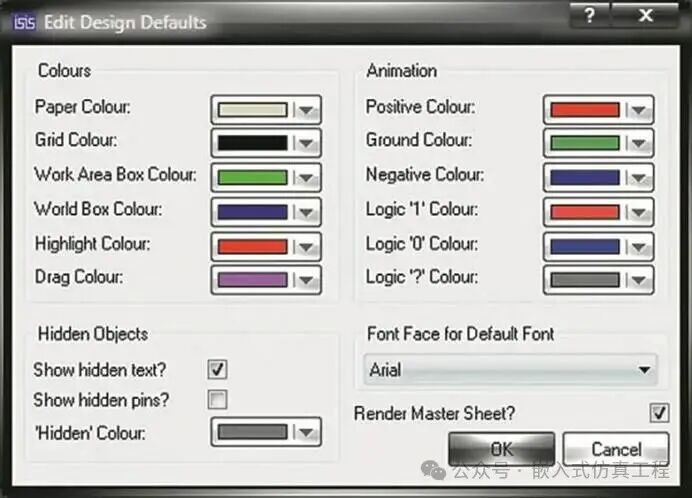This screenshot has width=692, height=498.
Task: Click the 'Paper Colour:' label
Action: (x=83, y=107)
